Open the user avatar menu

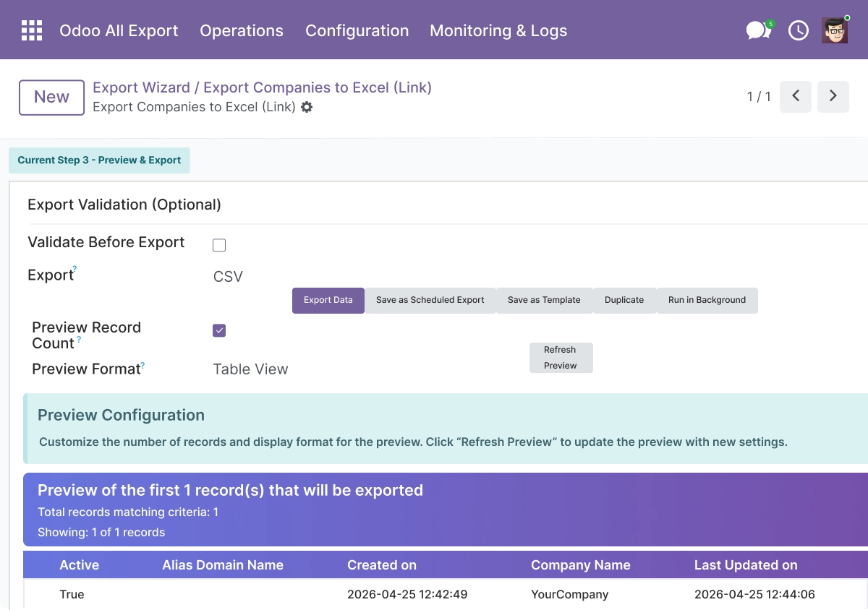pos(835,30)
